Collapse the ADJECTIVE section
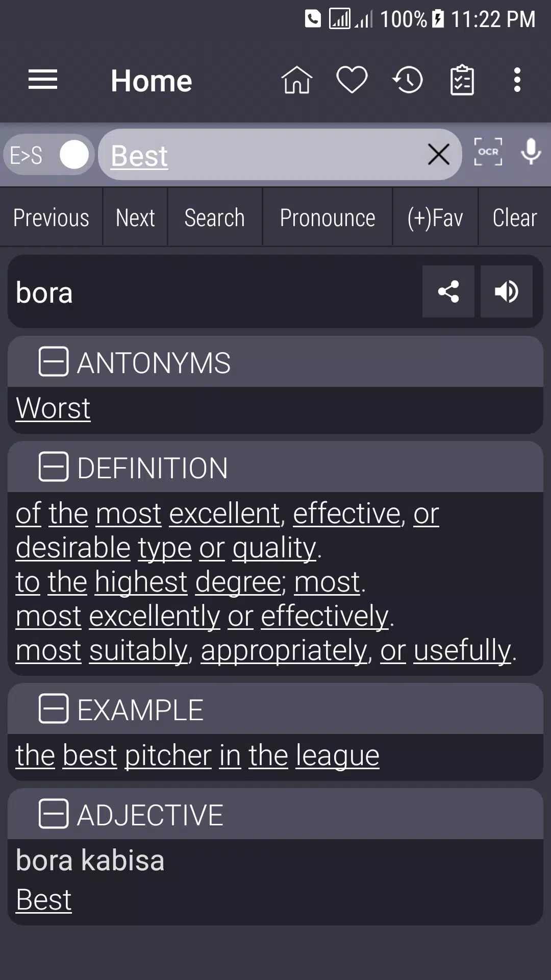Viewport: 551px width, 980px height. [53, 814]
